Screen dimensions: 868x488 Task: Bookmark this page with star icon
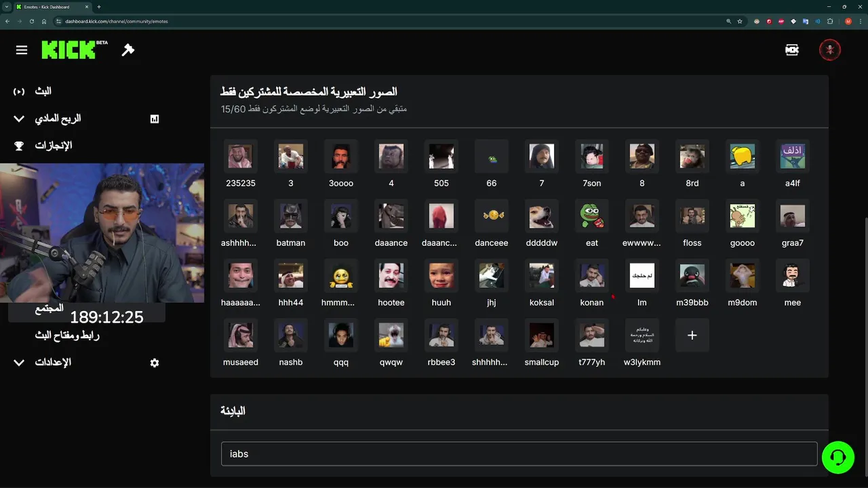coord(740,21)
